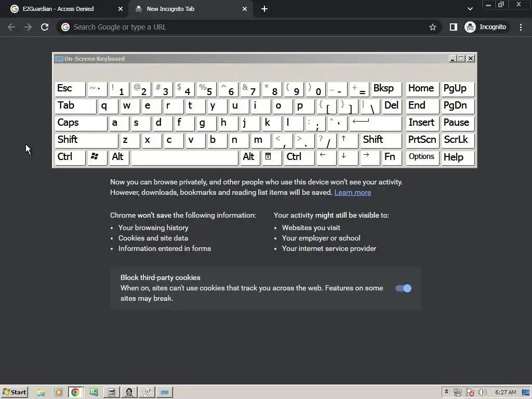
Task: Toggle Block third-party cookies switch
Action: [403, 288]
